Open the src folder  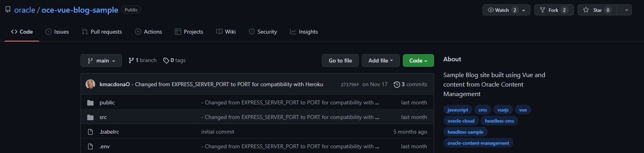103,117
